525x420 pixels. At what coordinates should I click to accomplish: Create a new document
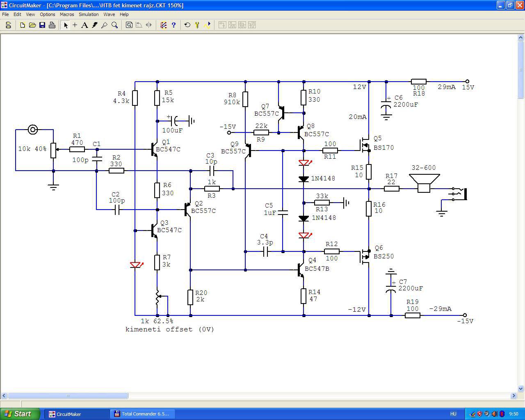[22, 25]
